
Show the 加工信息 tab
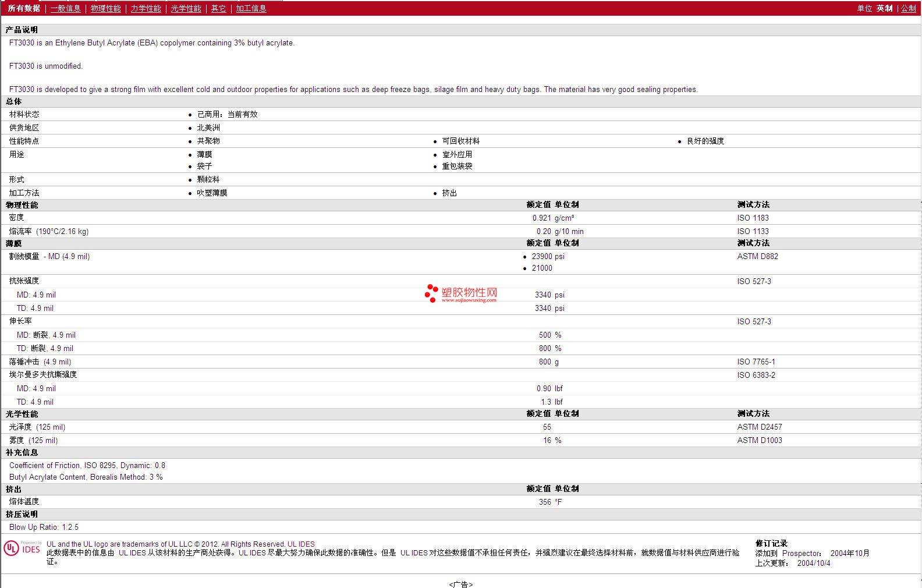click(x=251, y=8)
